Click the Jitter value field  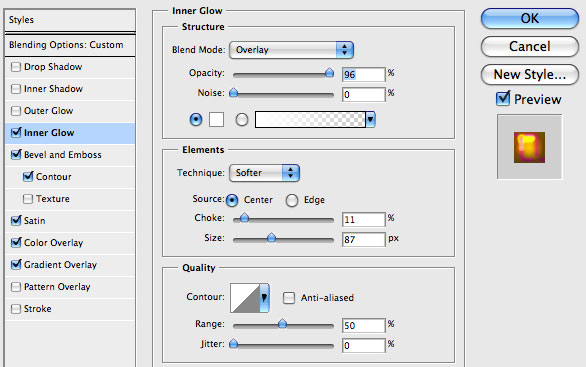(363, 346)
